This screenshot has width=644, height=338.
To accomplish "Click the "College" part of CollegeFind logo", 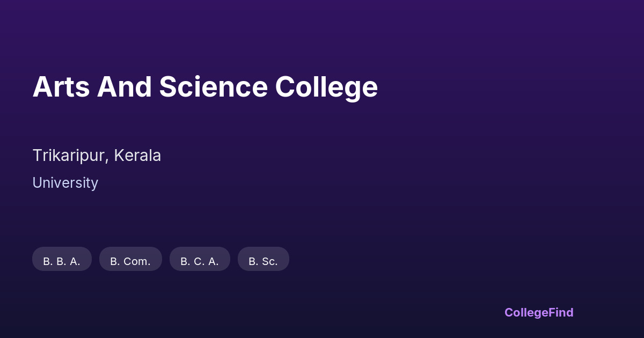I will (526, 312).
